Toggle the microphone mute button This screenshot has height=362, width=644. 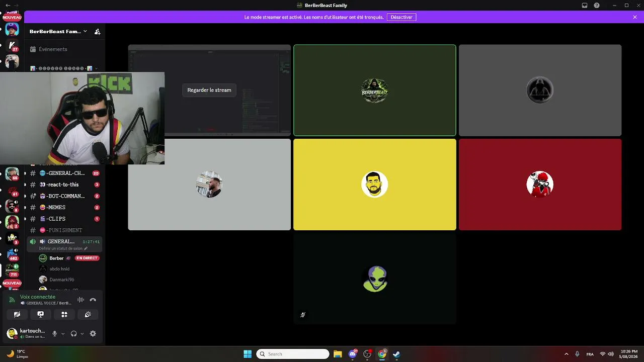(x=55, y=333)
